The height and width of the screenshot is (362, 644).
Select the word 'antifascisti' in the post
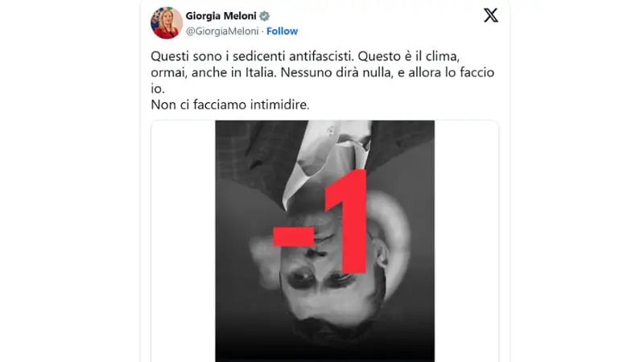tap(320, 56)
